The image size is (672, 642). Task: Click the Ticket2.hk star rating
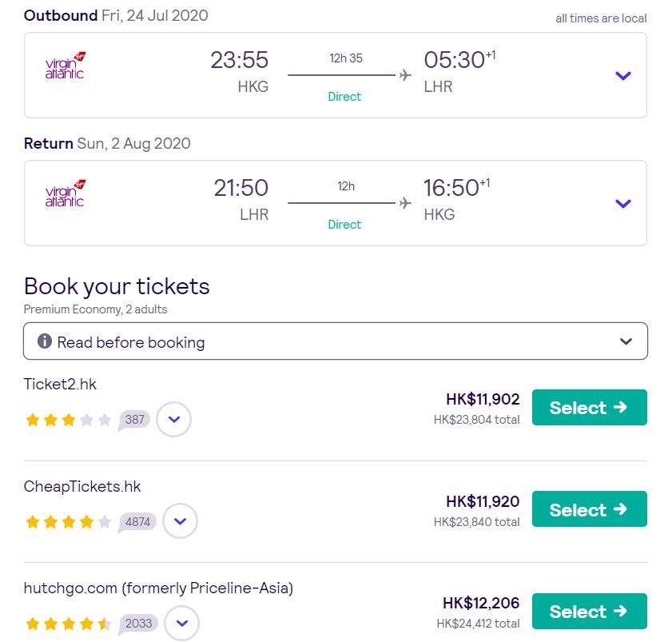pyautogui.click(x=69, y=420)
